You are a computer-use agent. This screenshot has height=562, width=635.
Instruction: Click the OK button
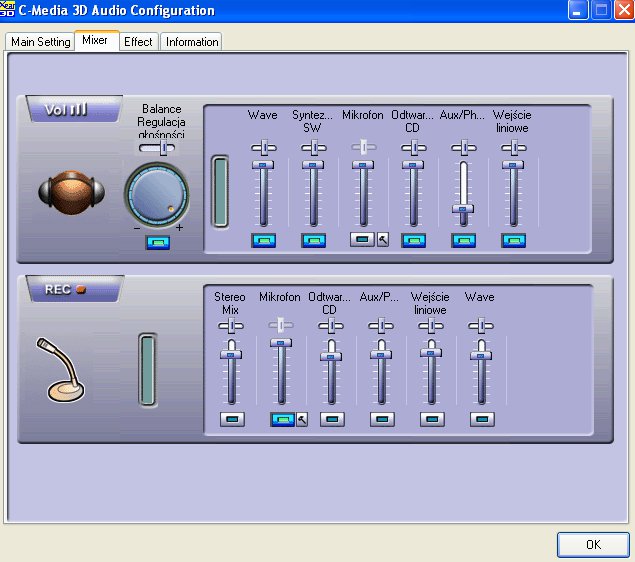coord(593,545)
